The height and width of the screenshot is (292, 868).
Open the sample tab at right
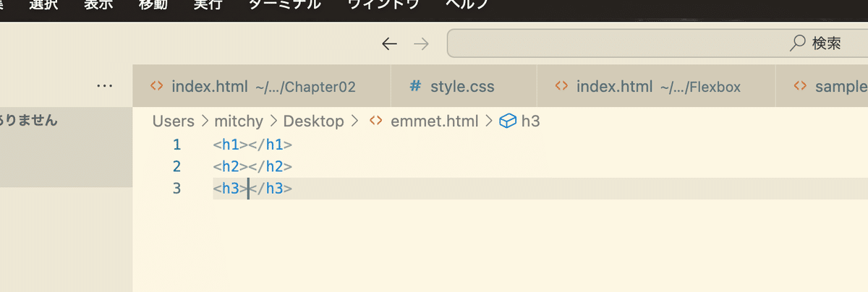822,87
